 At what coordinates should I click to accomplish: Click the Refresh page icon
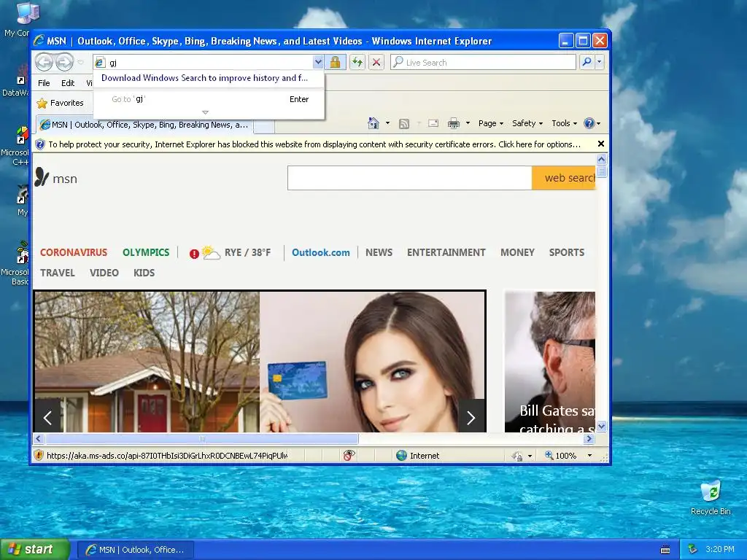357,63
